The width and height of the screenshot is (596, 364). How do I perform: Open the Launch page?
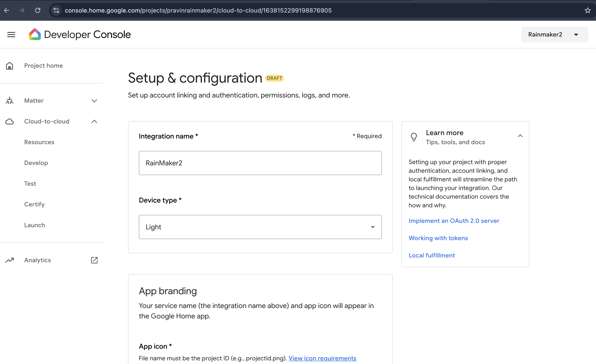coord(35,225)
